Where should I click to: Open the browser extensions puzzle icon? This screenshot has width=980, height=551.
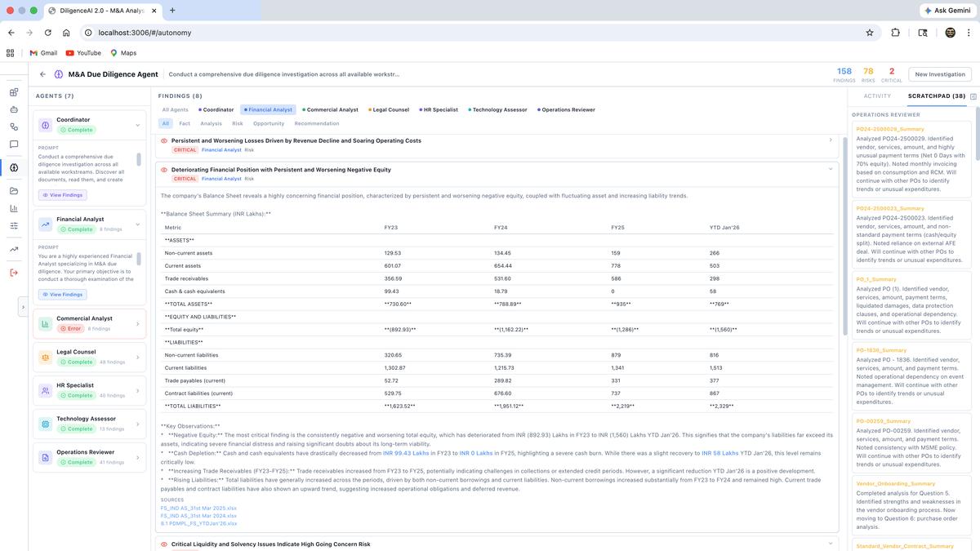pos(896,33)
